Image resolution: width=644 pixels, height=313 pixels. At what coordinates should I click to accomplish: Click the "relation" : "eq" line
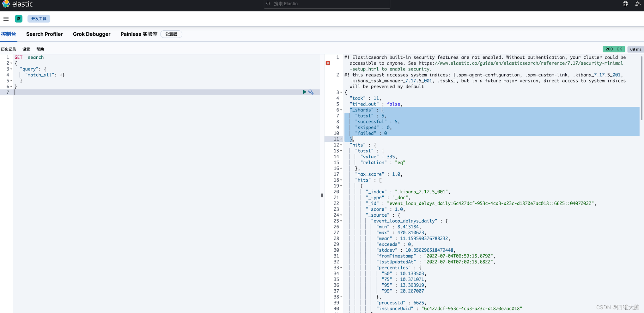coord(383,162)
